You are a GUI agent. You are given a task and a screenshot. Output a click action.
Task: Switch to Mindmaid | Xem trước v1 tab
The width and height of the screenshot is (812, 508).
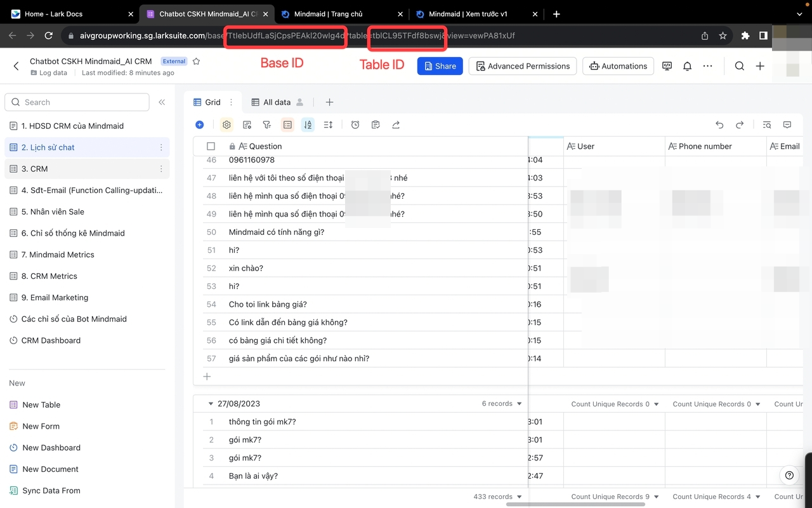coord(476,14)
